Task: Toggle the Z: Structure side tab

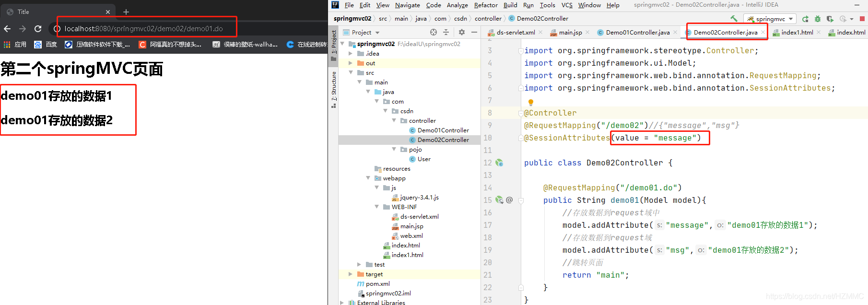Action: (334, 90)
